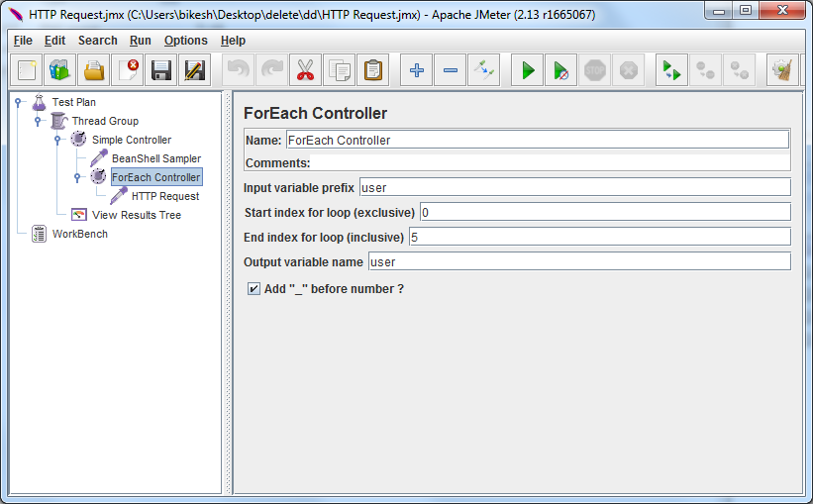The height and width of the screenshot is (504, 813).
Task: Select View Results Tree node
Action: point(137,215)
